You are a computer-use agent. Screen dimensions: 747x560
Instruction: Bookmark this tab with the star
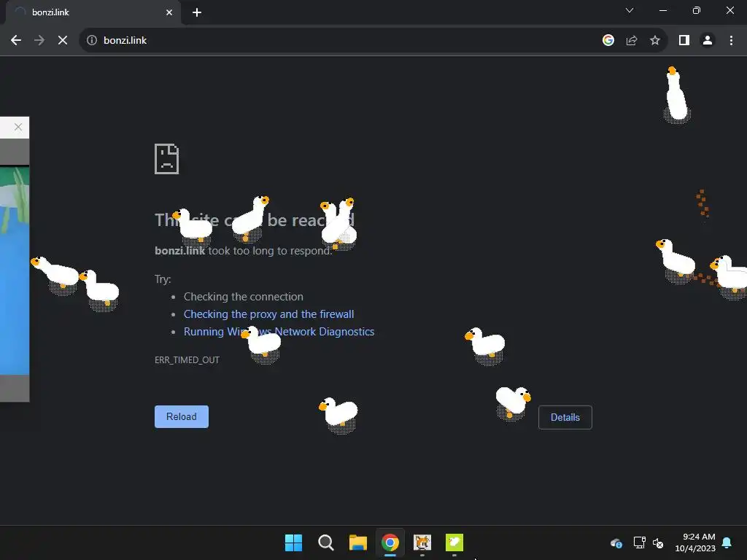coord(655,41)
